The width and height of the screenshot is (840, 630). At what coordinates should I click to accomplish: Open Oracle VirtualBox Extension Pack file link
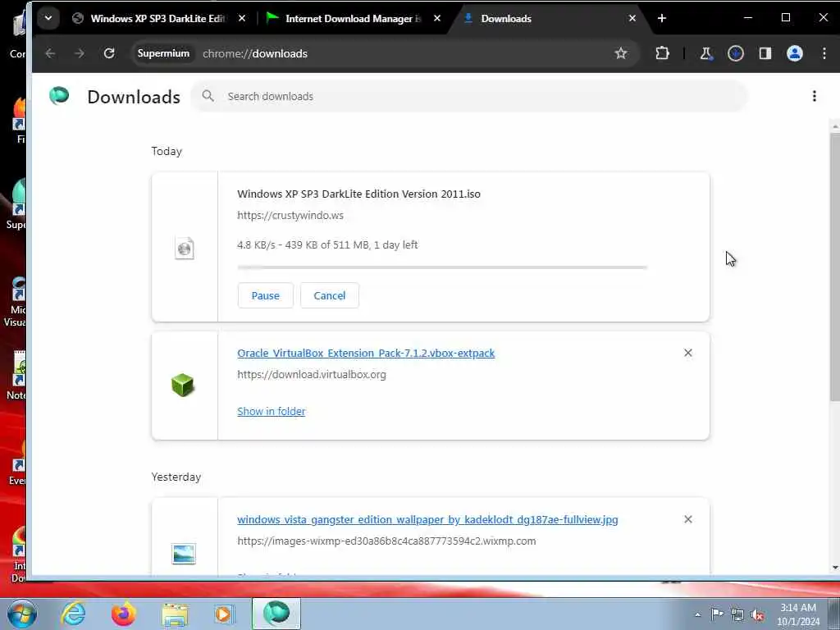coord(366,353)
